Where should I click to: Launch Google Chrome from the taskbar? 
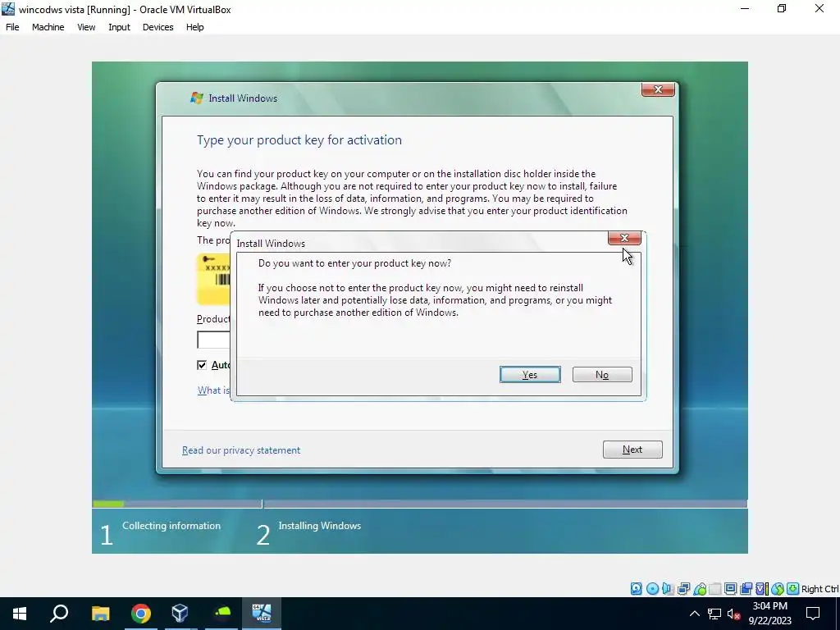click(x=141, y=614)
